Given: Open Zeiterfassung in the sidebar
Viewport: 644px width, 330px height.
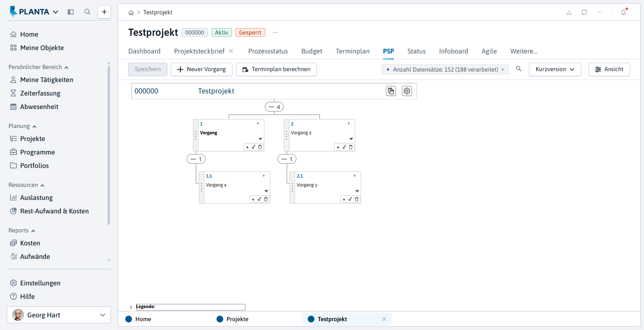Looking at the screenshot, I should tap(40, 93).
